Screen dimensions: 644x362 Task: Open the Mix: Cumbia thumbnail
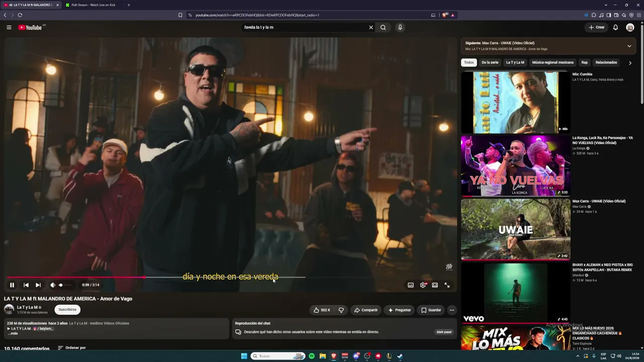click(516, 102)
